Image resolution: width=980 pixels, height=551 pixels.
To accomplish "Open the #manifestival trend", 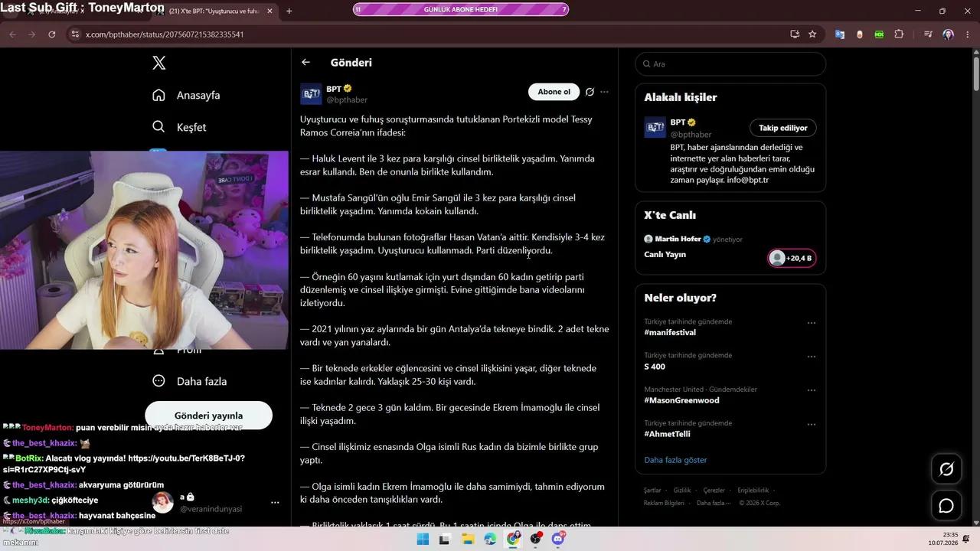I will click(670, 333).
